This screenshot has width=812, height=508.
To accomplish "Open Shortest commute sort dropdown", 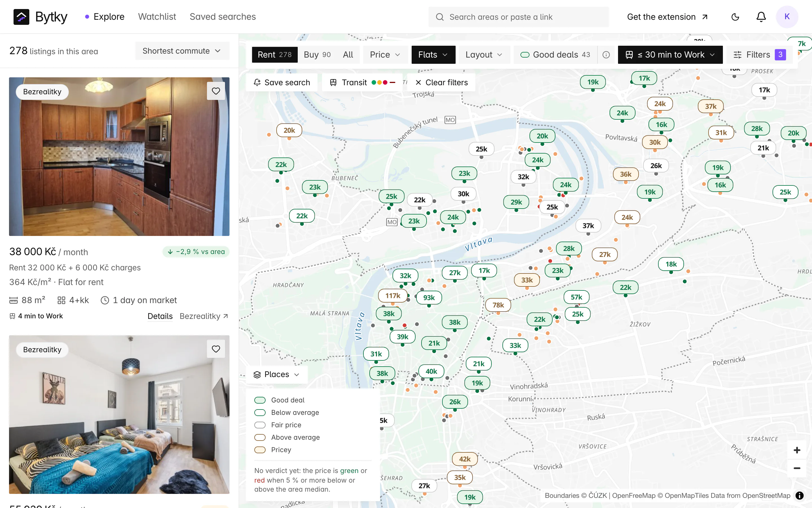I will [182, 51].
